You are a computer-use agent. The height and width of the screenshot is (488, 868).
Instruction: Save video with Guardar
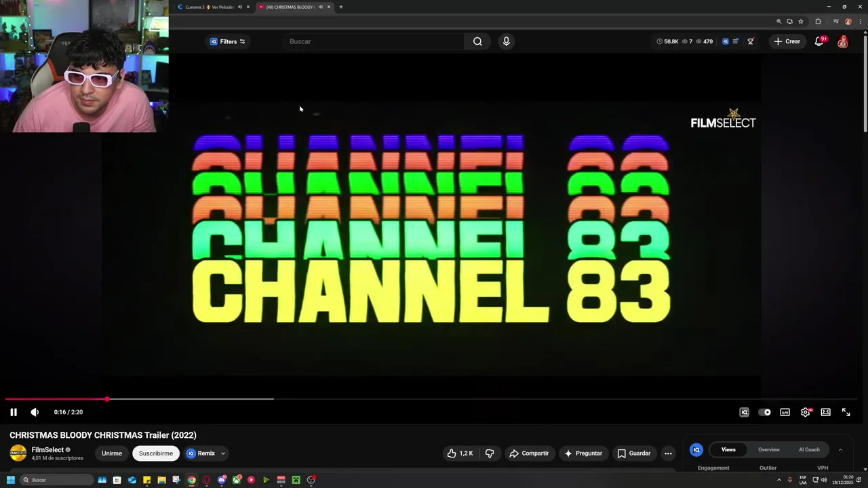click(633, 453)
